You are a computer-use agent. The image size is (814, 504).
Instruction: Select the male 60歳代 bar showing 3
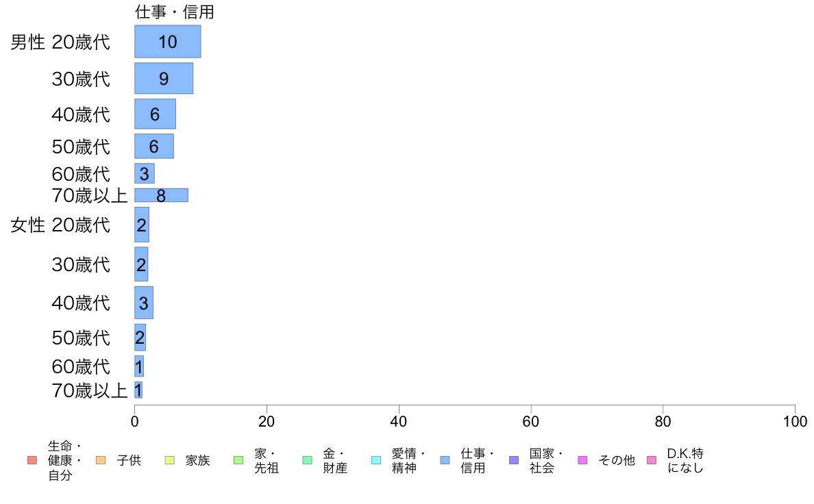[145, 173]
